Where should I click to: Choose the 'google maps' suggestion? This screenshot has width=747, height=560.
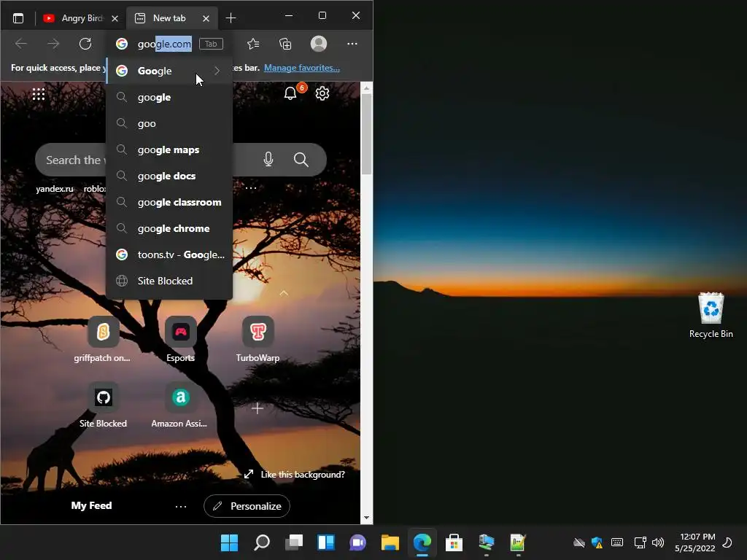(x=169, y=149)
